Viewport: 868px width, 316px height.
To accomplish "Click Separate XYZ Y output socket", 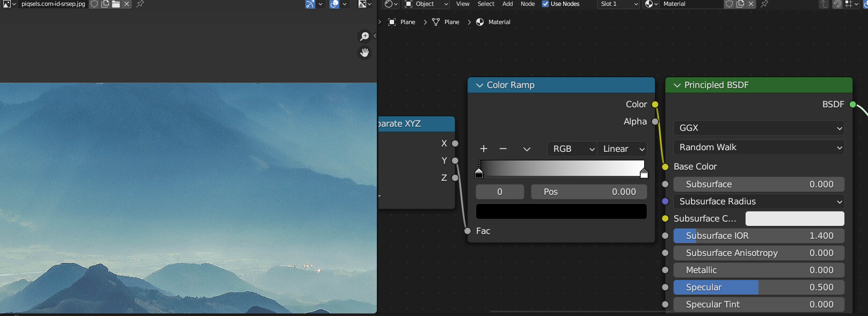I will [x=455, y=160].
